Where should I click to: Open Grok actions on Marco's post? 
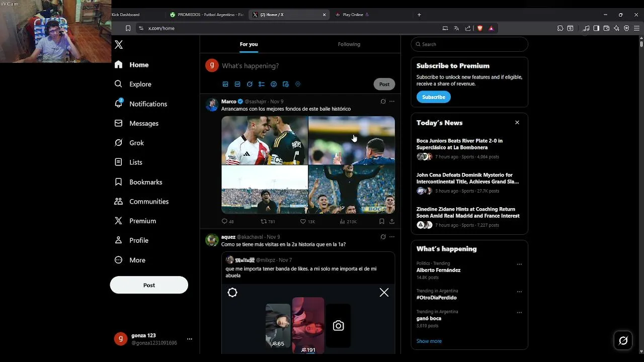[x=383, y=102]
